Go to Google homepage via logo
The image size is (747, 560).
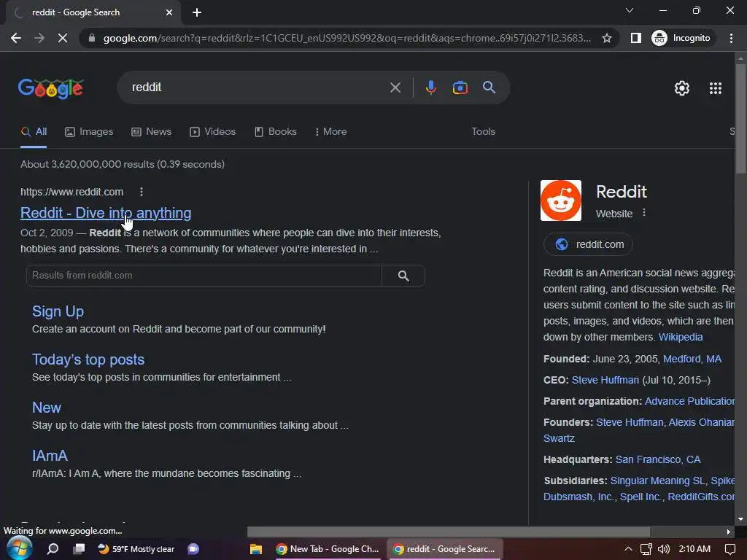(51, 88)
